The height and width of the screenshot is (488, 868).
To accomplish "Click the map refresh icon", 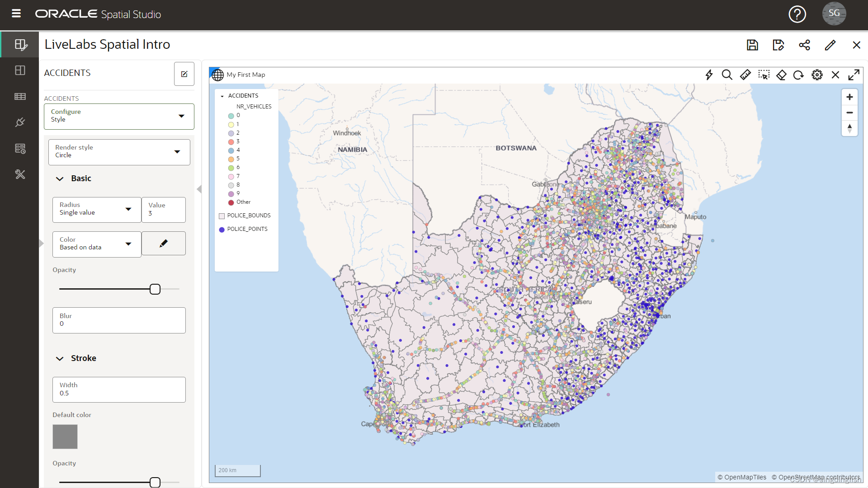I will tap(799, 75).
